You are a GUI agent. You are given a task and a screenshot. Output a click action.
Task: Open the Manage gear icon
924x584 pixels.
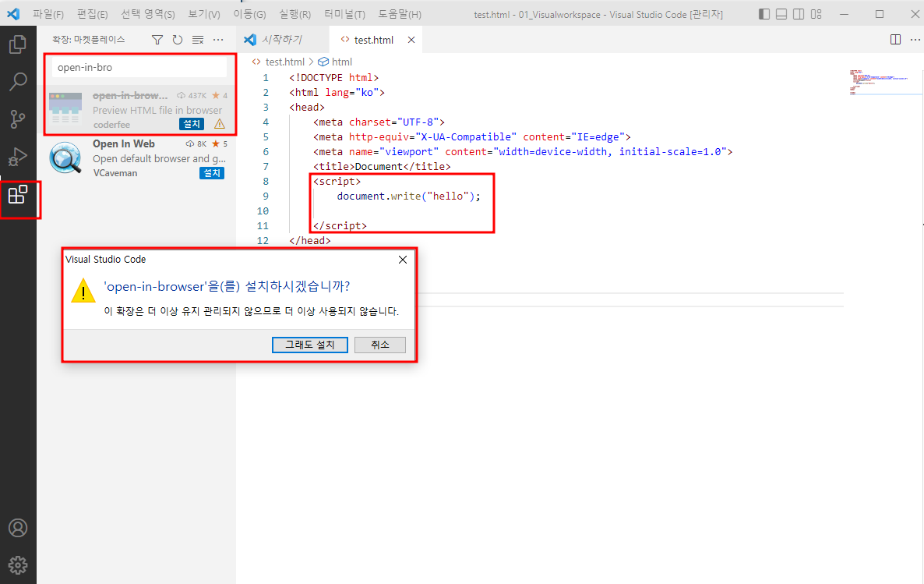18,565
